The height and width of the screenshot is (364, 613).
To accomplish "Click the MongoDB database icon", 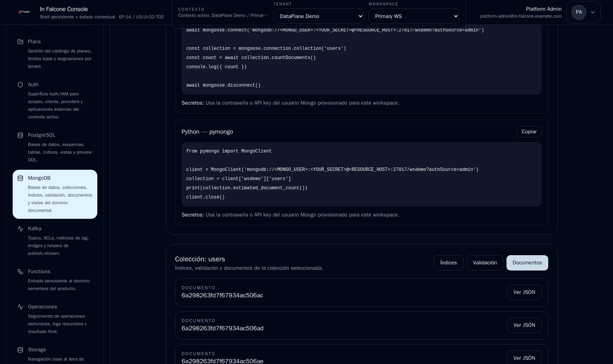I will (20, 178).
